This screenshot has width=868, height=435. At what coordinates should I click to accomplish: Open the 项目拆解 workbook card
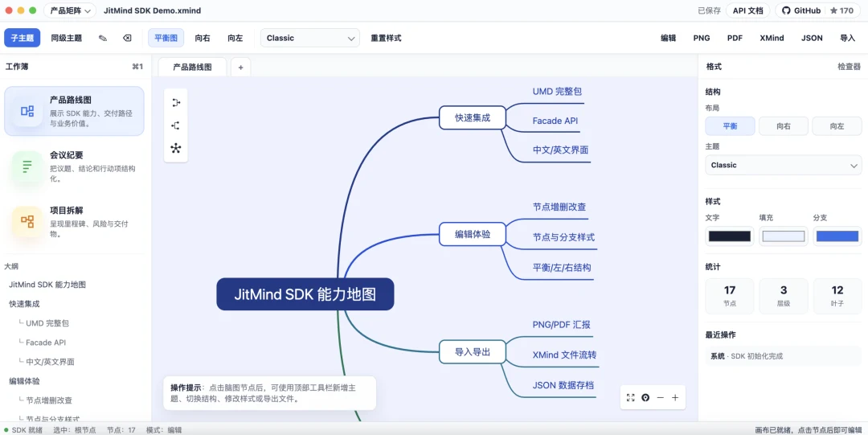[74, 222]
